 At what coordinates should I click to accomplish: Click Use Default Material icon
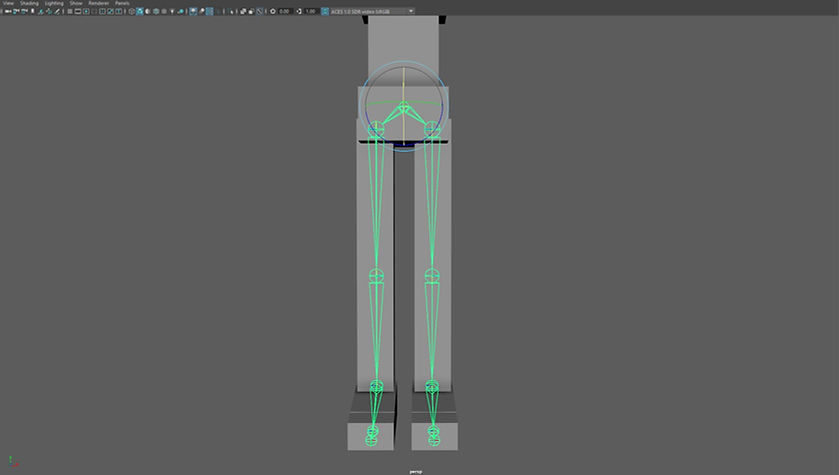pyautogui.click(x=147, y=11)
